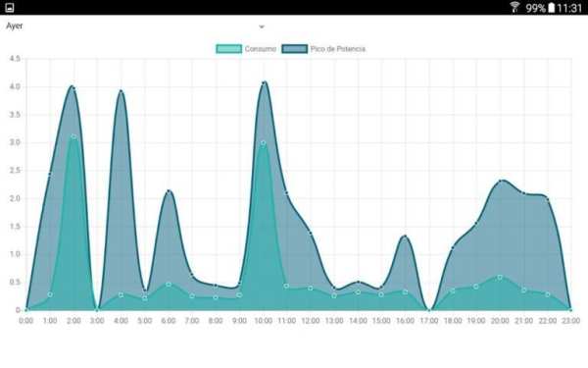Tap the 99% battery percentage text

535,8
